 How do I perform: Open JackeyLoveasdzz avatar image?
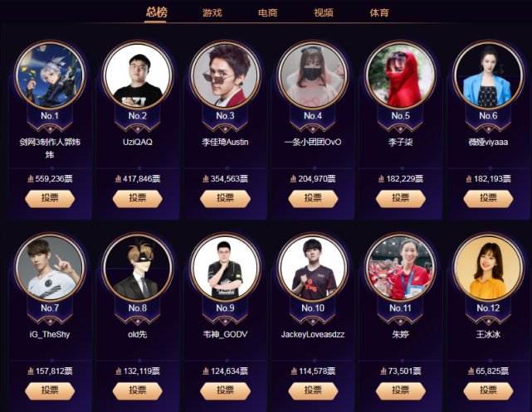313,268
